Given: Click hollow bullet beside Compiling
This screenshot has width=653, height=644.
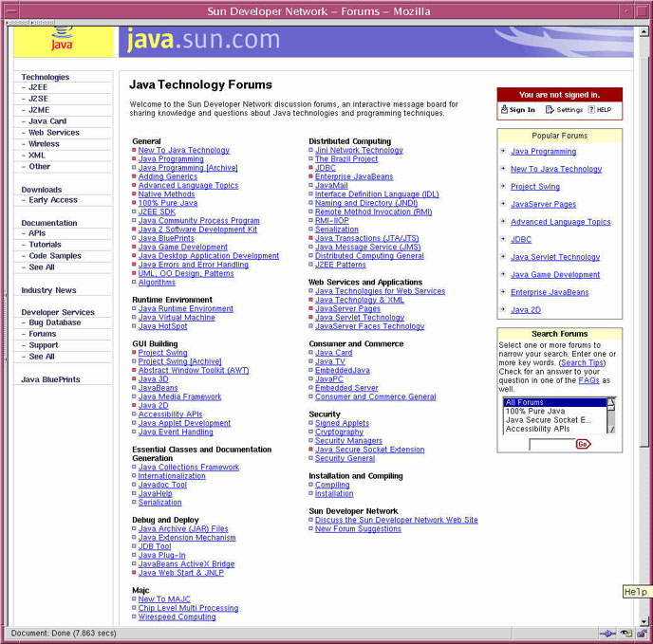Looking at the screenshot, I should click(x=310, y=484).
